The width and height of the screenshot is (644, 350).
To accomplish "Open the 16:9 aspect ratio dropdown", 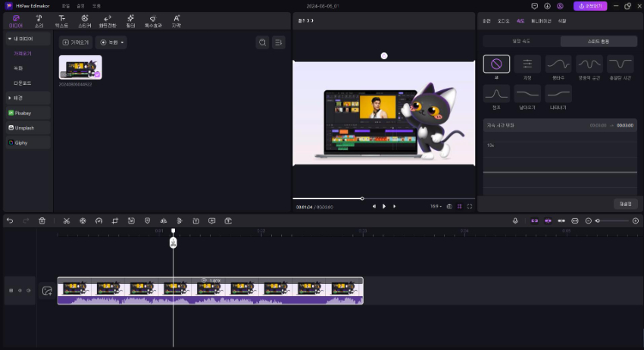I will pyautogui.click(x=436, y=206).
